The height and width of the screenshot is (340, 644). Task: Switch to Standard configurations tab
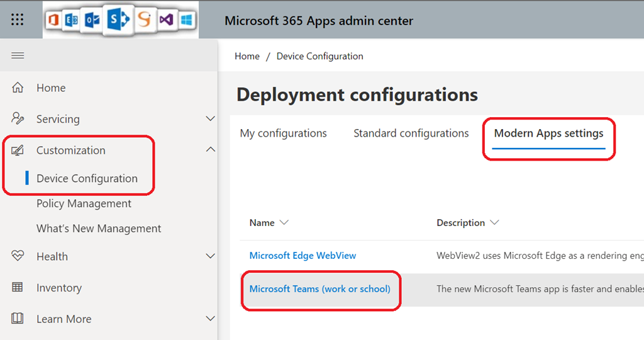pyautogui.click(x=411, y=133)
